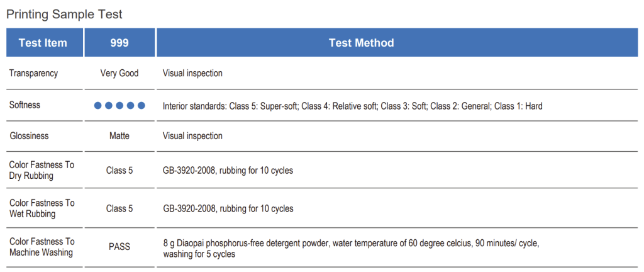Select the Matte result cell
The width and height of the screenshot is (644, 272).
pyautogui.click(x=119, y=136)
